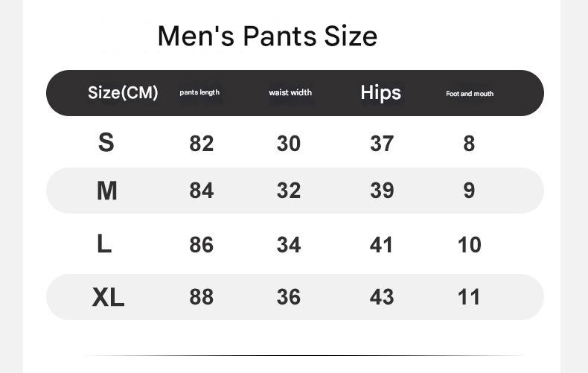Select the L size label
588x373 pixels.
coord(104,243)
